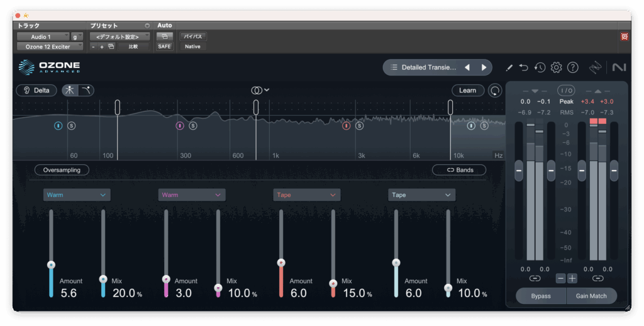Click the Gain Match button
Viewport: 644px width, 326px height.
[591, 296]
